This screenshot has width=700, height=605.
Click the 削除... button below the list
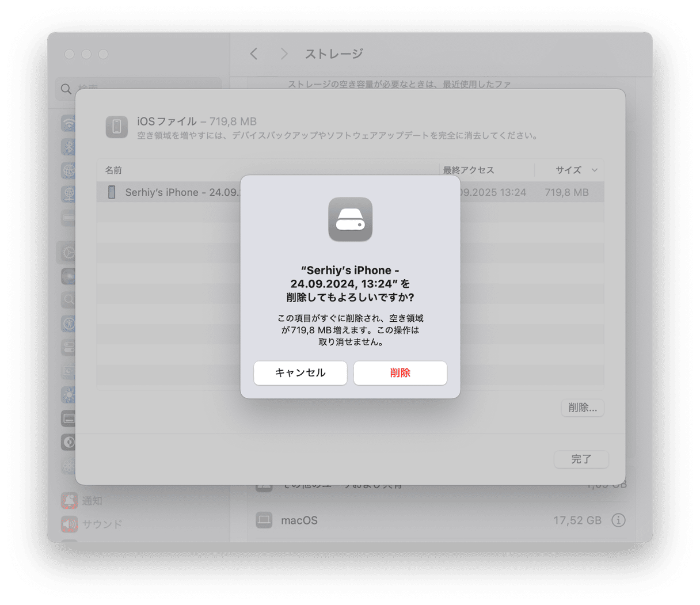[583, 408]
